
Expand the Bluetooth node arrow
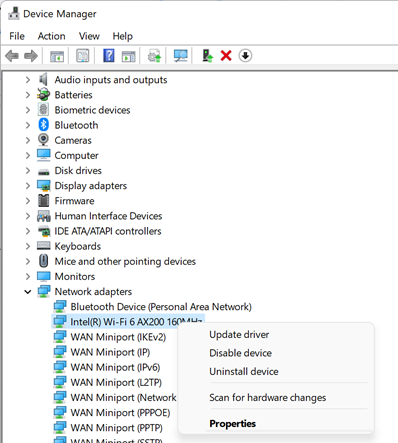click(x=28, y=125)
